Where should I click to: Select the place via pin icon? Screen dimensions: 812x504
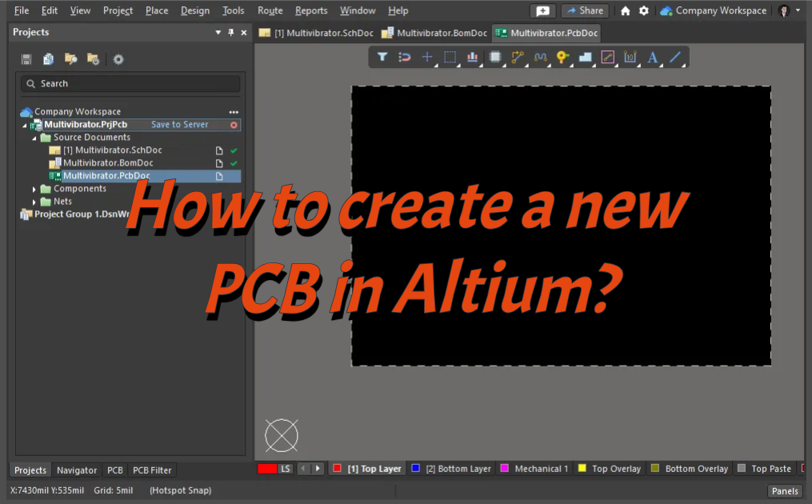pos(562,57)
